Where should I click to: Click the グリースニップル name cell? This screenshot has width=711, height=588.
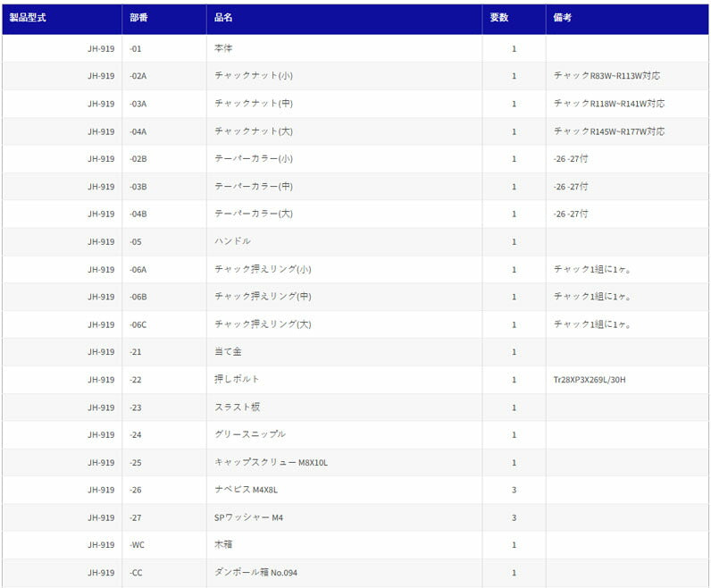coord(344,434)
